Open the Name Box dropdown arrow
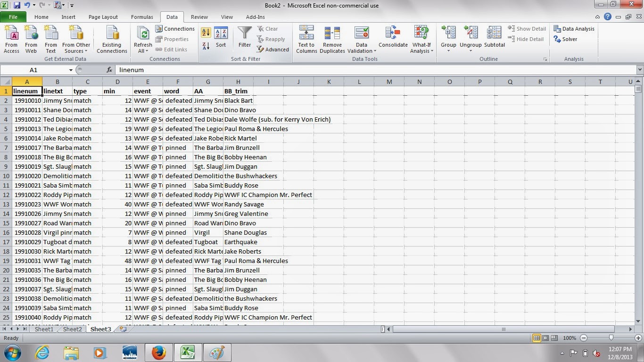Screen dimensions: 644x362 [x=71, y=70]
